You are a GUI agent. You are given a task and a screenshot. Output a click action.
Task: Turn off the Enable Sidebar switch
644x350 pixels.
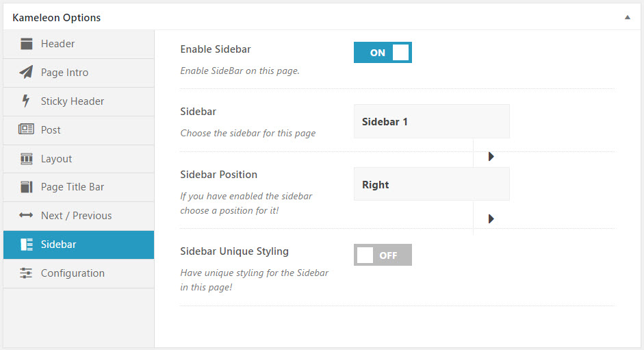[x=383, y=53]
